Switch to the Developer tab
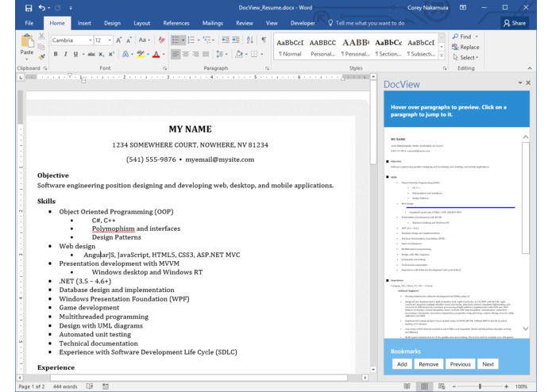Viewport: 552px width, 392px height. point(303,23)
